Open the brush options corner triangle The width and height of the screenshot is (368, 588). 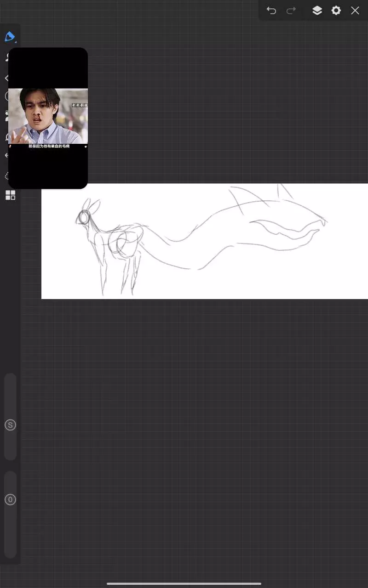click(15, 42)
